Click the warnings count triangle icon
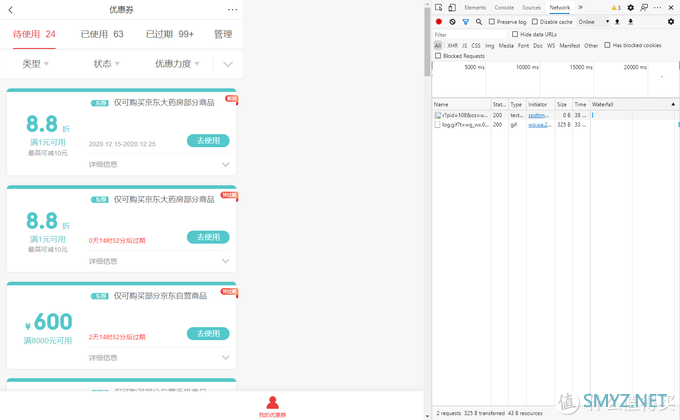680x420 pixels. (616, 7)
